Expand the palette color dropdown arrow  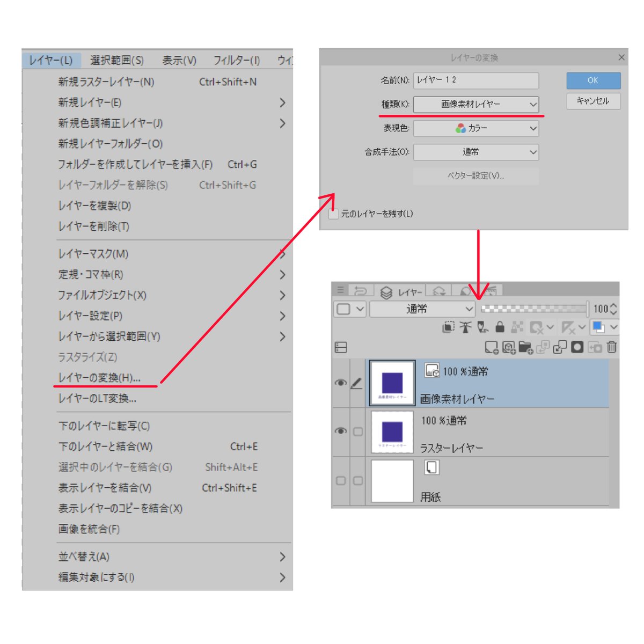[361, 309]
